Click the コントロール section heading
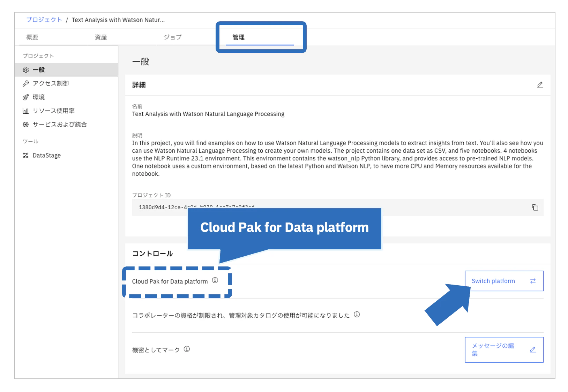This screenshot has height=392, width=568. point(152,254)
